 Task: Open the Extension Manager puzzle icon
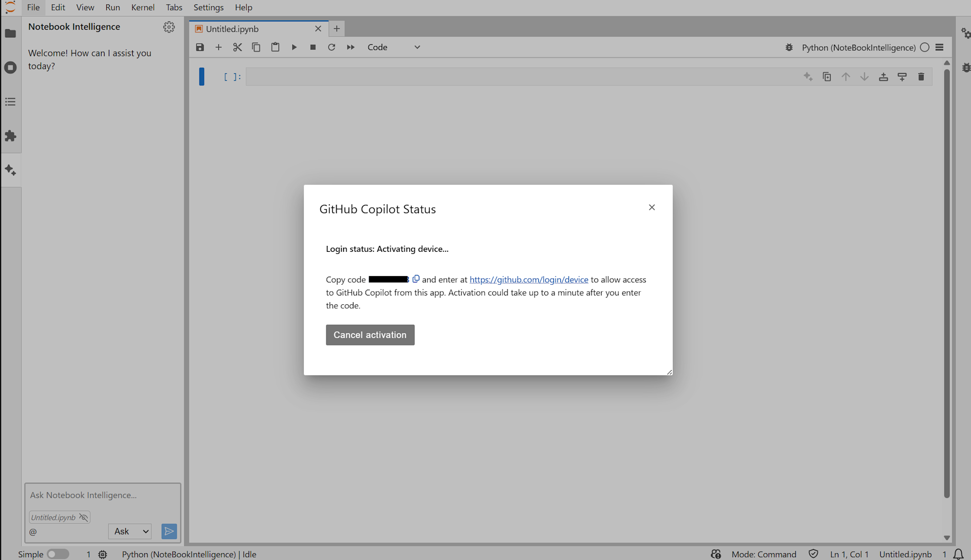10,136
